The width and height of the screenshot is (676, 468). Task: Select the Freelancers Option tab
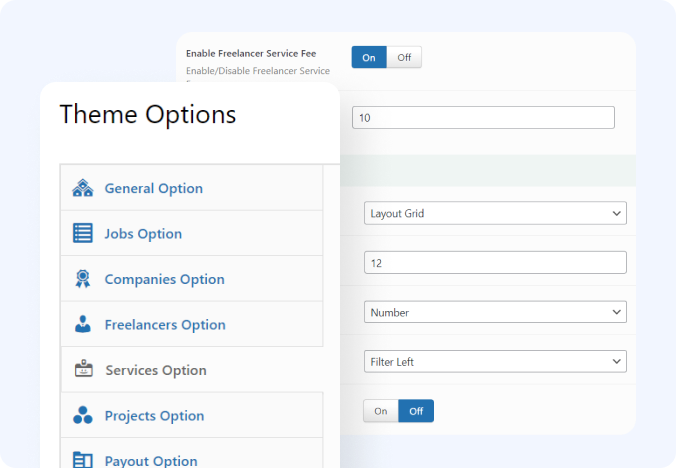(x=191, y=324)
